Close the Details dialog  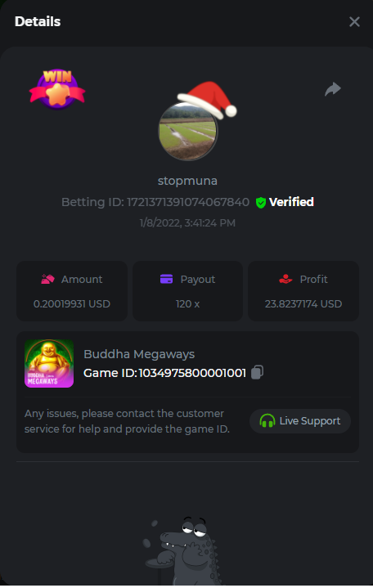coord(354,22)
